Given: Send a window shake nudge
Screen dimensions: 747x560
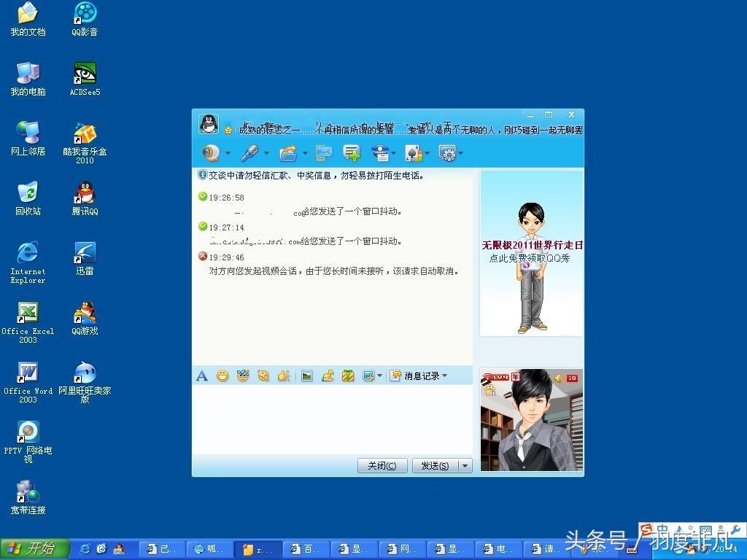Looking at the screenshot, I should pyautogui.click(x=284, y=376).
